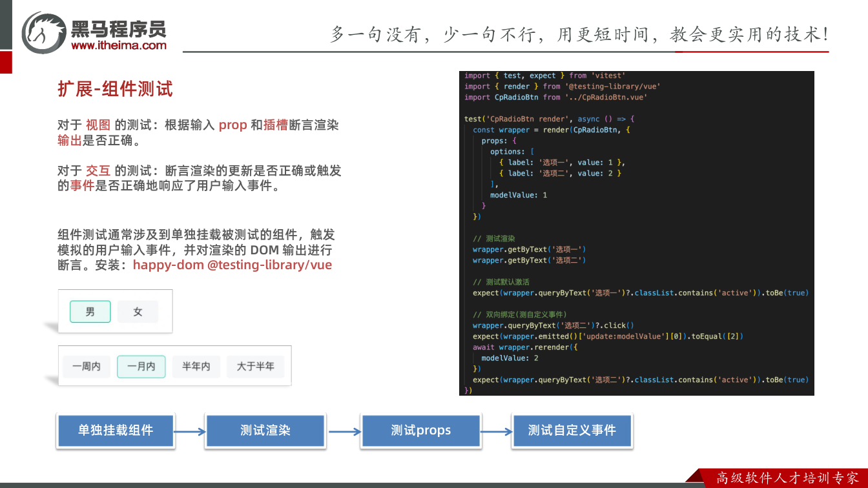Select the 男 radio option
The image size is (868, 488).
pyautogui.click(x=90, y=312)
